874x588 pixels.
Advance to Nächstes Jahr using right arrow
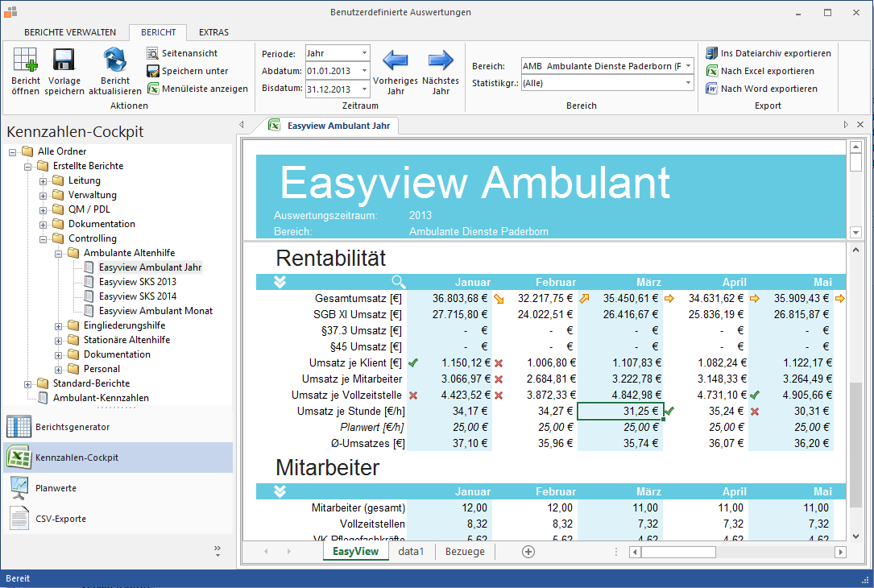441,61
